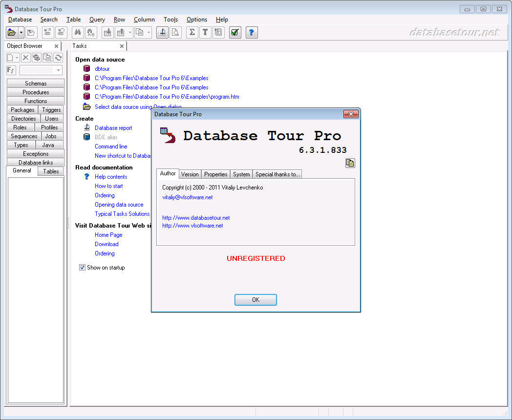Select the Tables tab in Object Browser
The image size is (512, 420).
[51, 171]
